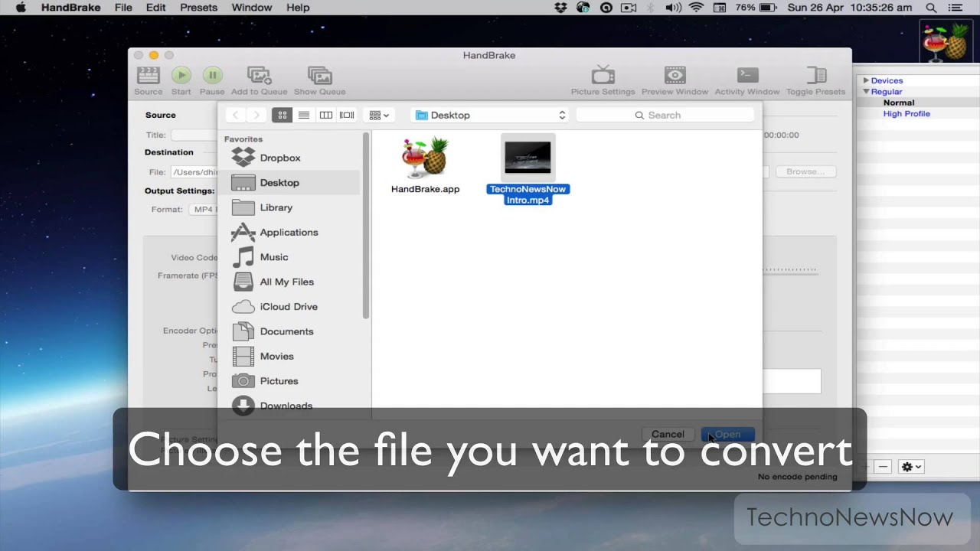Click the HandBrake.app icon on desktop

(x=946, y=42)
